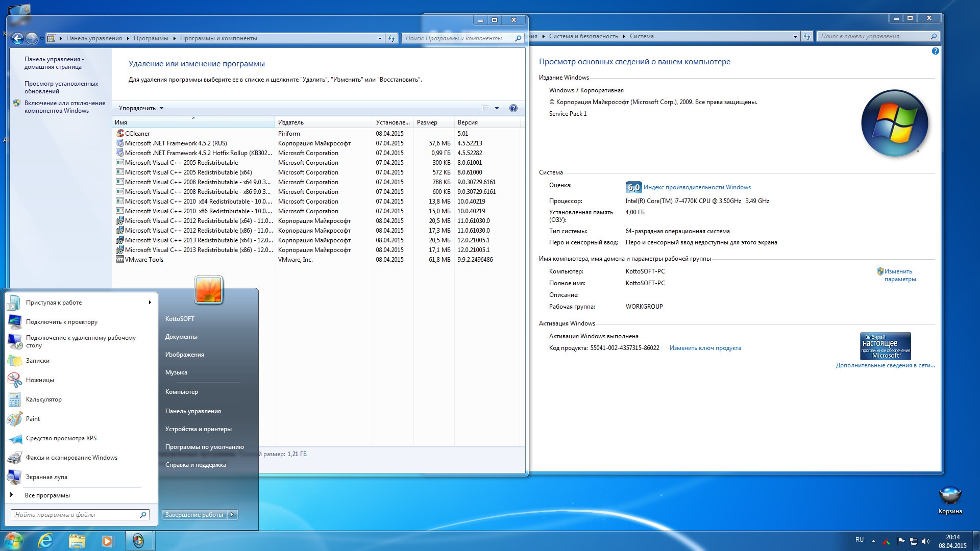The width and height of the screenshot is (980, 551).
Task: Click the view mode icon in Programs toolbar
Action: click(x=485, y=108)
